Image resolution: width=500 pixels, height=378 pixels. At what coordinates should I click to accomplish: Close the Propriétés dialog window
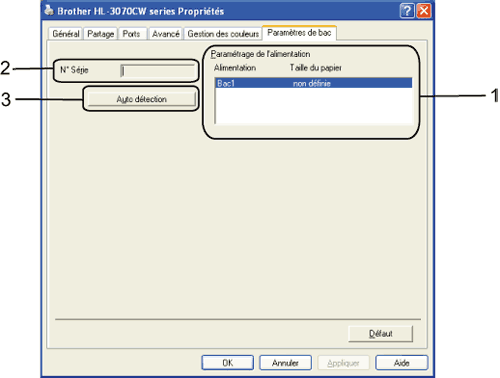point(424,11)
